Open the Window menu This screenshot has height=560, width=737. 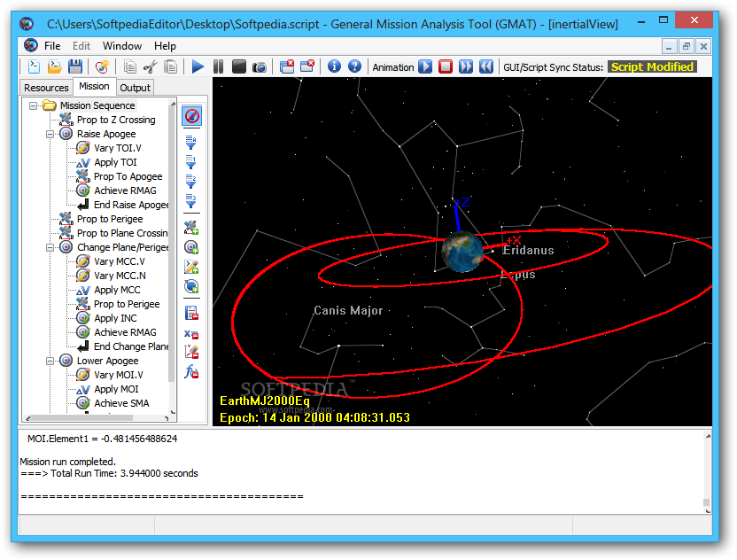[x=122, y=46]
